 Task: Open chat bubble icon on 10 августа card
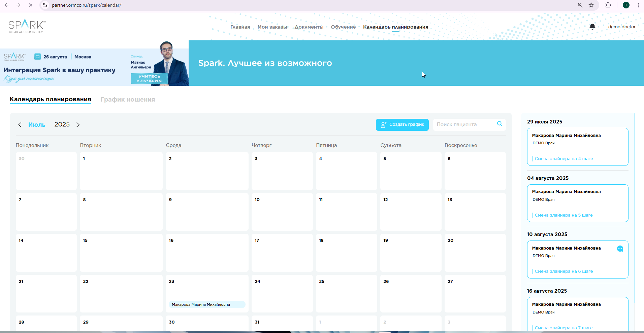pyautogui.click(x=620, y=249)
